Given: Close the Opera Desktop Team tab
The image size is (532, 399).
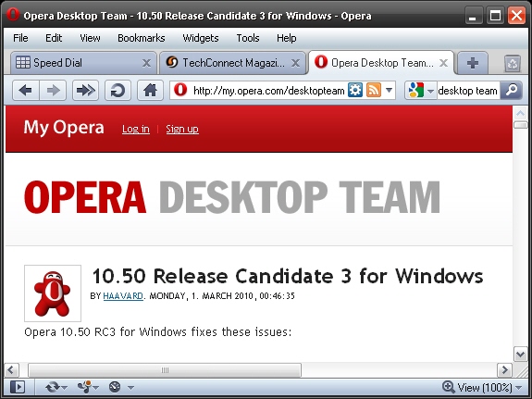Looking at the screenshot, I should [443, 63].
